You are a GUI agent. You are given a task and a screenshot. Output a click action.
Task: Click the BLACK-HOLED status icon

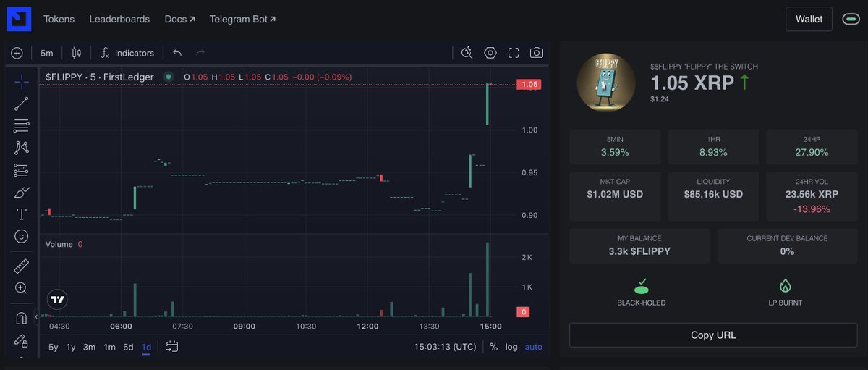click(x=641, y=286)
